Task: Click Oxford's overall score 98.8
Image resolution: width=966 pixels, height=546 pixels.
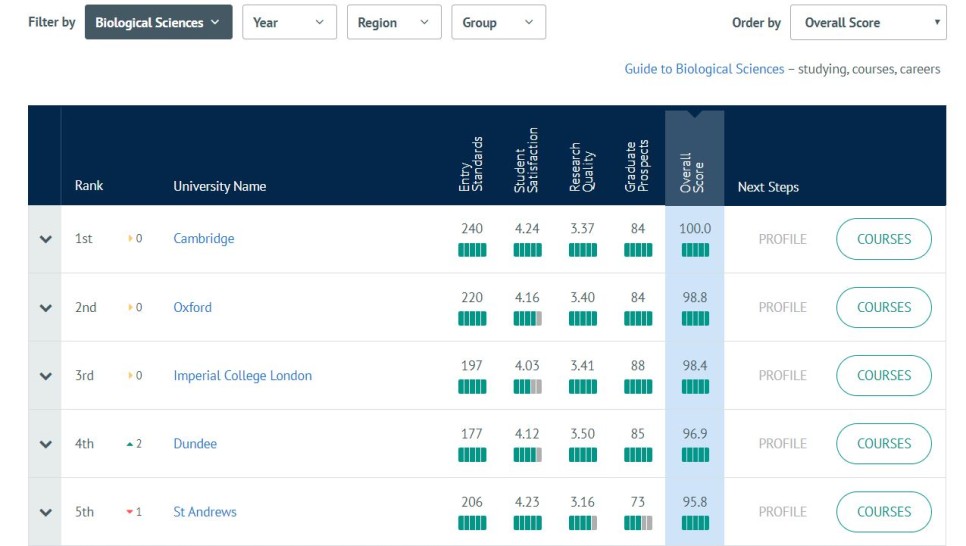Action: point(695,297)
